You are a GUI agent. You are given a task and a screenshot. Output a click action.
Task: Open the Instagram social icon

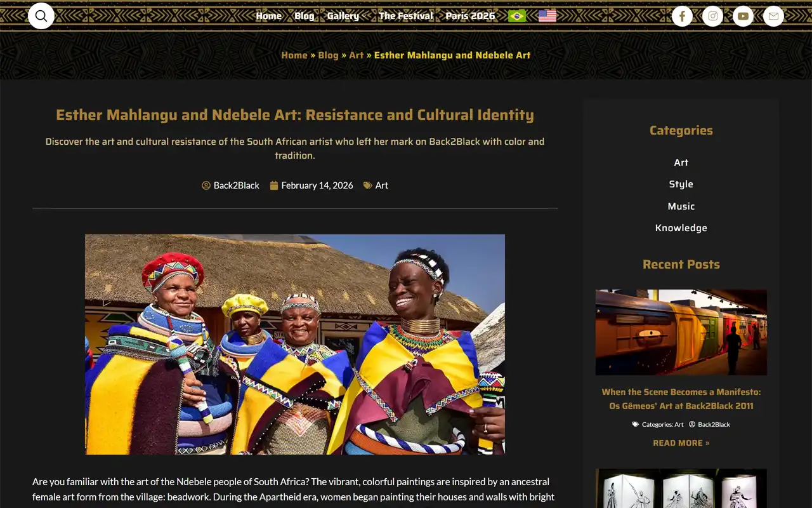tap(712, 16)
